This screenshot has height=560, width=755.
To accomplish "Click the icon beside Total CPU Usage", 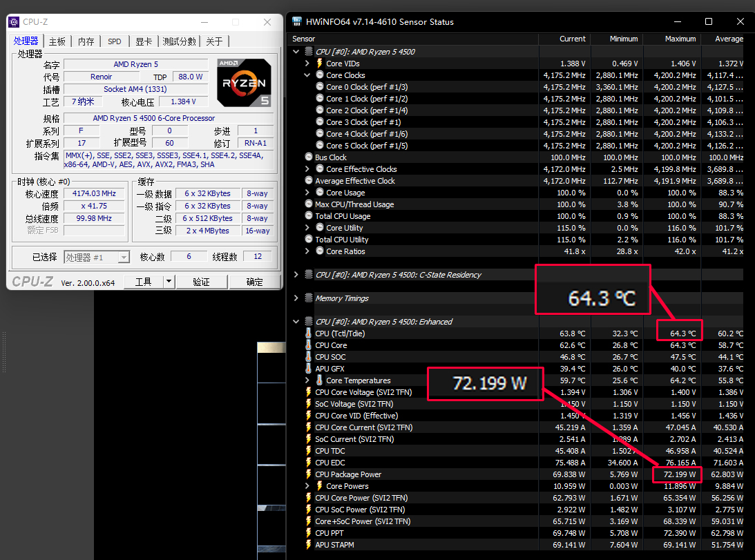I will 309,216.
